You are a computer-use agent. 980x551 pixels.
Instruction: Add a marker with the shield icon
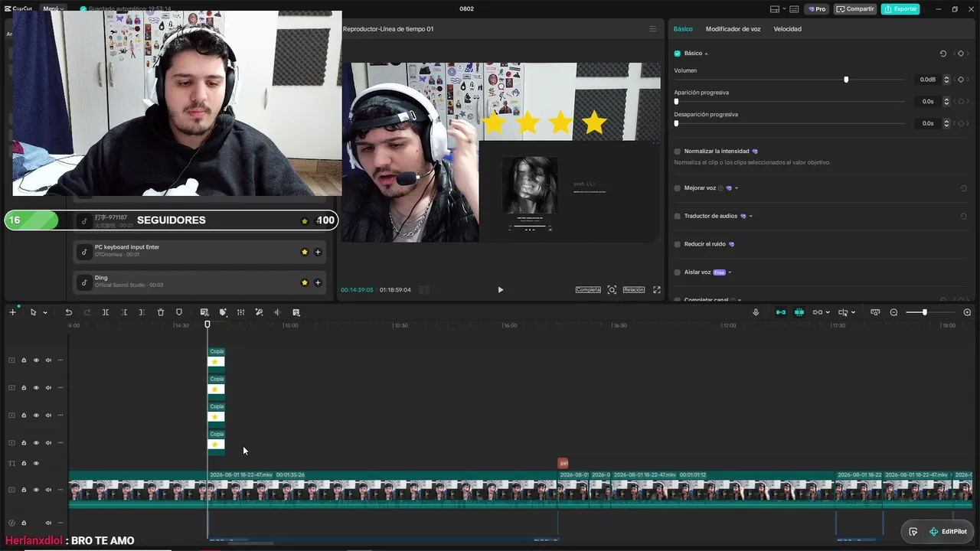point(179,312)
